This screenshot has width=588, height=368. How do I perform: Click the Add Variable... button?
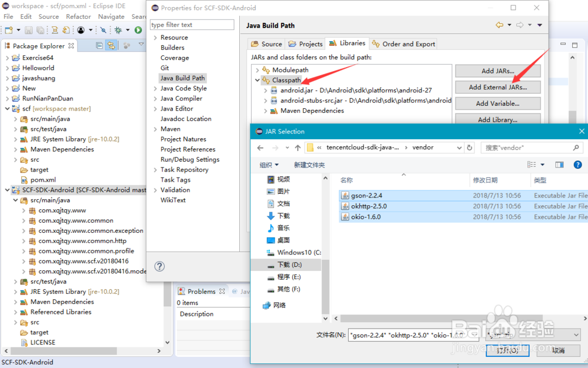[x=497, y=103]
